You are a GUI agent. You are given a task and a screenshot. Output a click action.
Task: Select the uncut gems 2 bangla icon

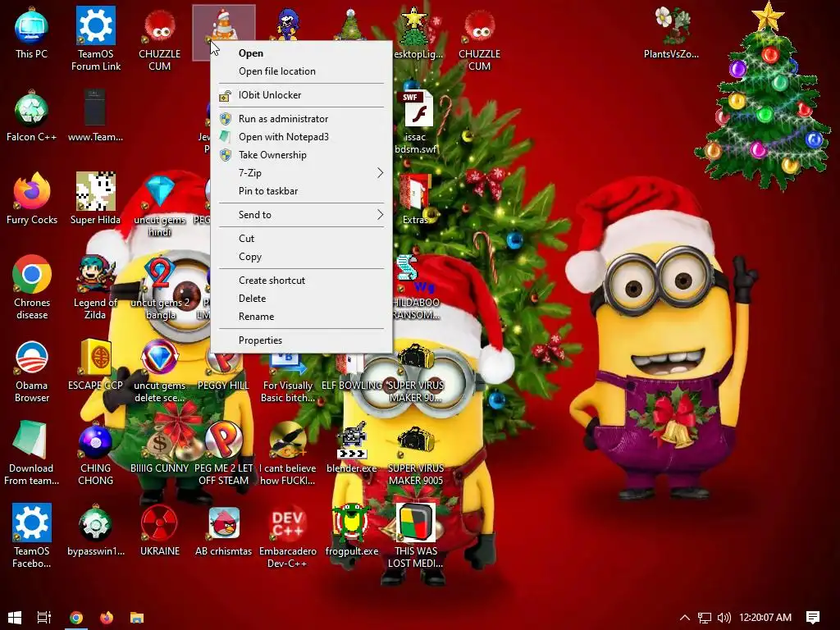[160, 288]
